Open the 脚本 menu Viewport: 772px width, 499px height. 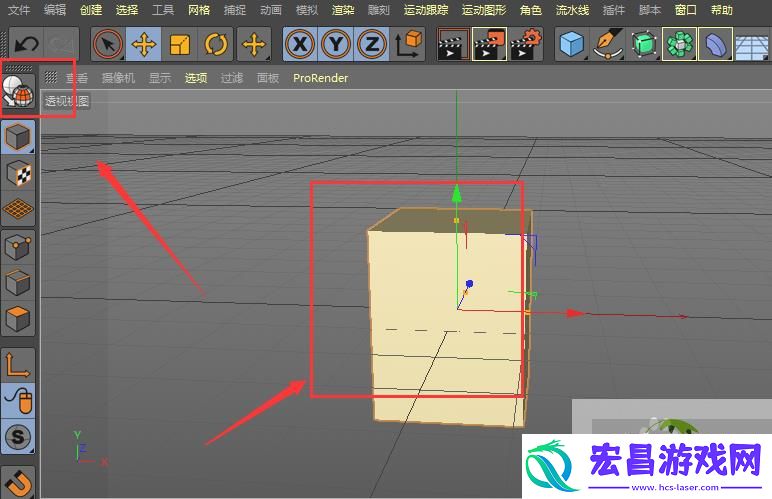pyautogui.click(x=649, y=10)
